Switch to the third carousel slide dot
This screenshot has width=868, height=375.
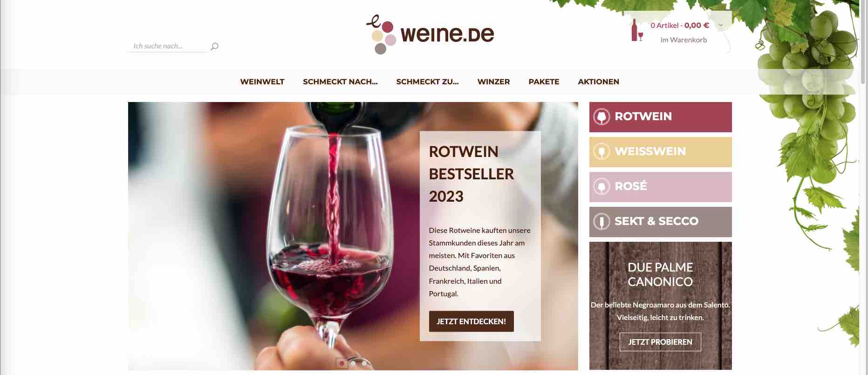click(x=365, y=363)
